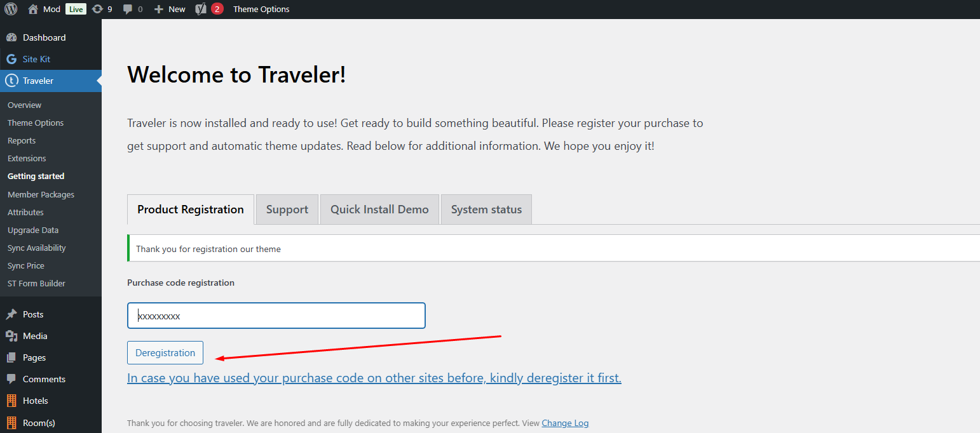The width and height of the screenshot is (980, 433).
Task: Open the deregister purchase code link
Action: (374, 378)
